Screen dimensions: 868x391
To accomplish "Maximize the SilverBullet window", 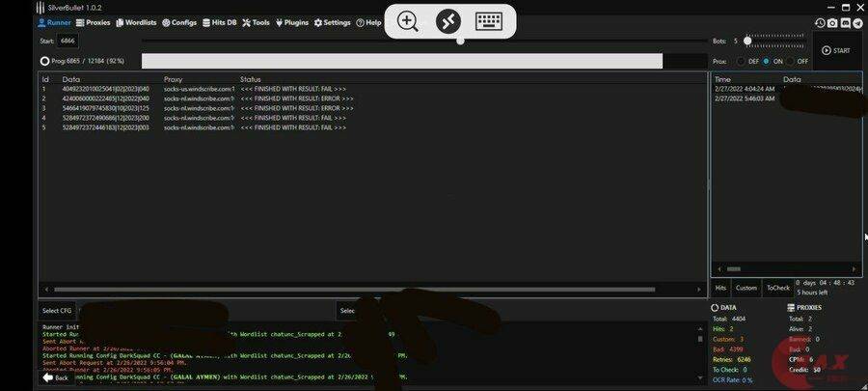I will click(x=845, y=7).
